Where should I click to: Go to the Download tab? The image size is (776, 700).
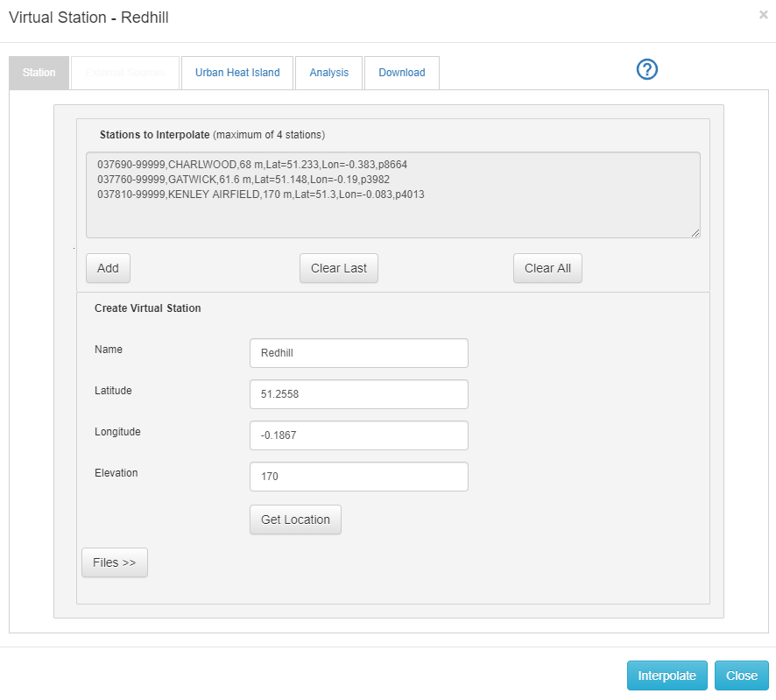pos(401,73)
